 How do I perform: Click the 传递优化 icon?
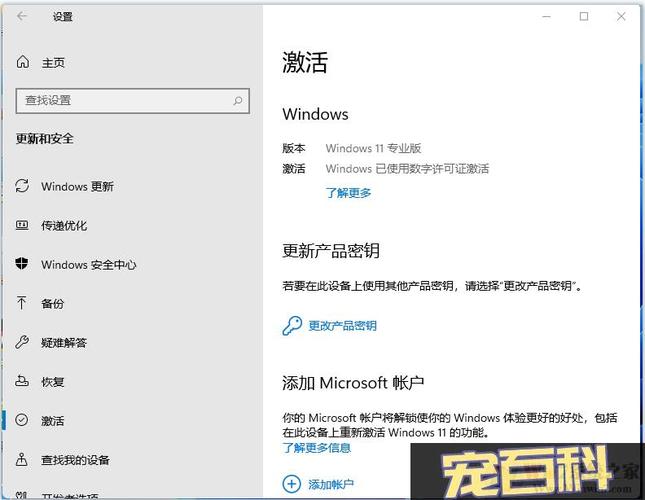[x=22, y=225]
